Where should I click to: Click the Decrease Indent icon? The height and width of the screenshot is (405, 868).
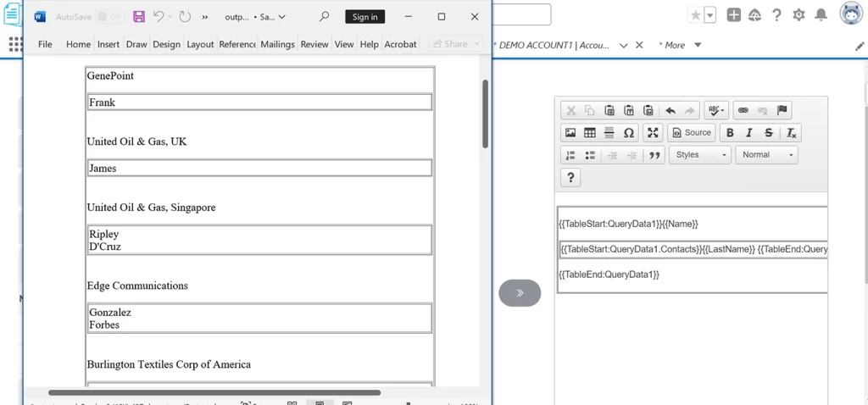click(612, 155)
